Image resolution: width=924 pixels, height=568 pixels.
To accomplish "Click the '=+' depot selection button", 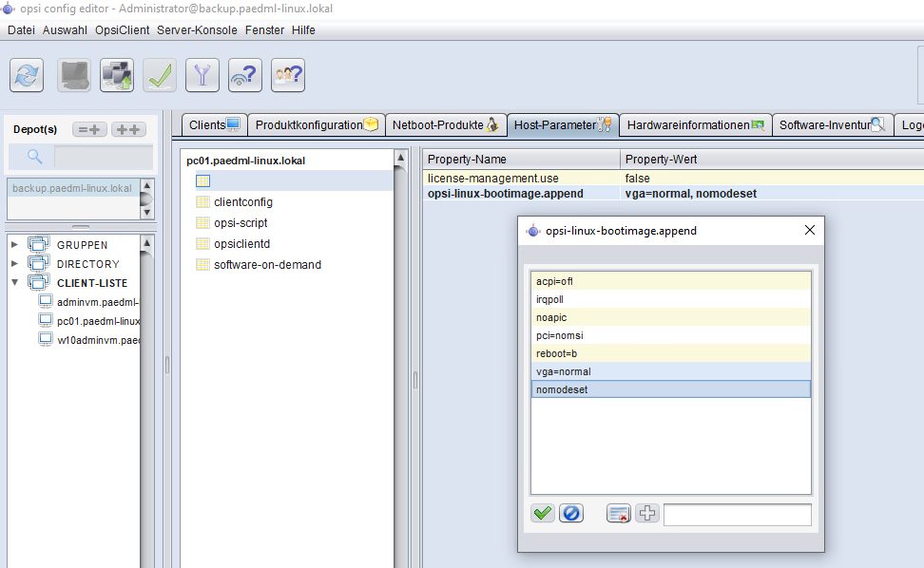I will (89, 129).
